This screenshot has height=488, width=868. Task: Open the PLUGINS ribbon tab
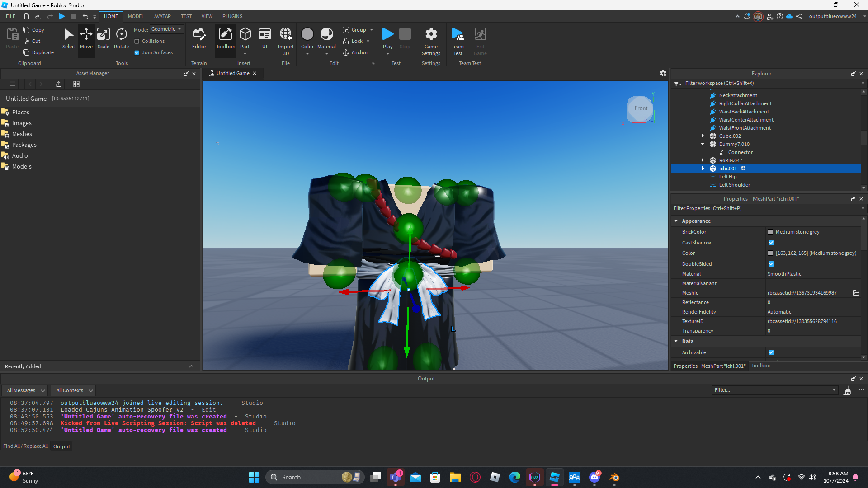[232, 16]
